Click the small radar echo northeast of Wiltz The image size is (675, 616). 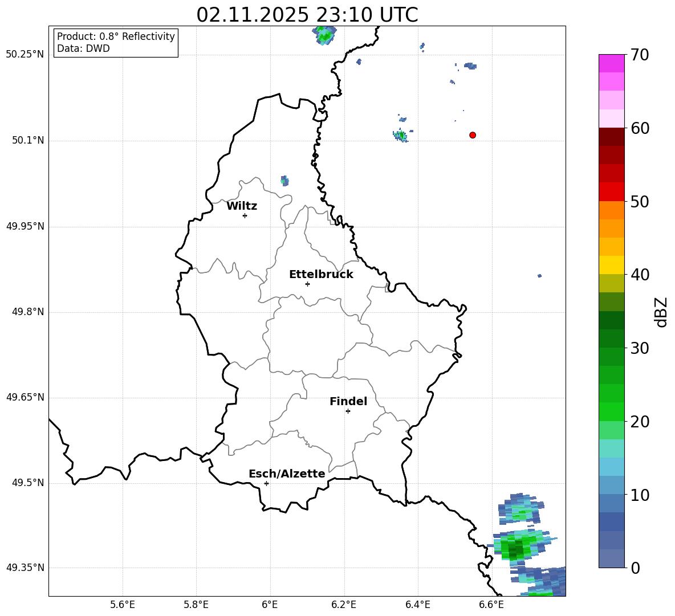(x=284, y=181)
